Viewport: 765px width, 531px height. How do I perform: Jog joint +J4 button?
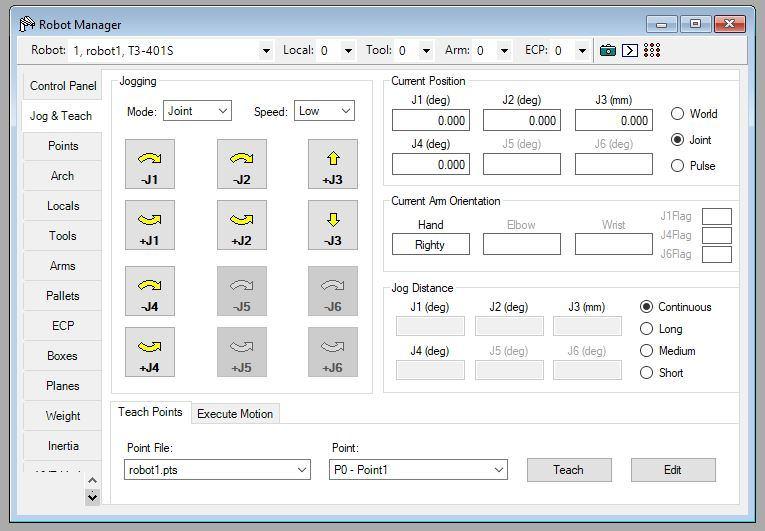tap(150, 352)
